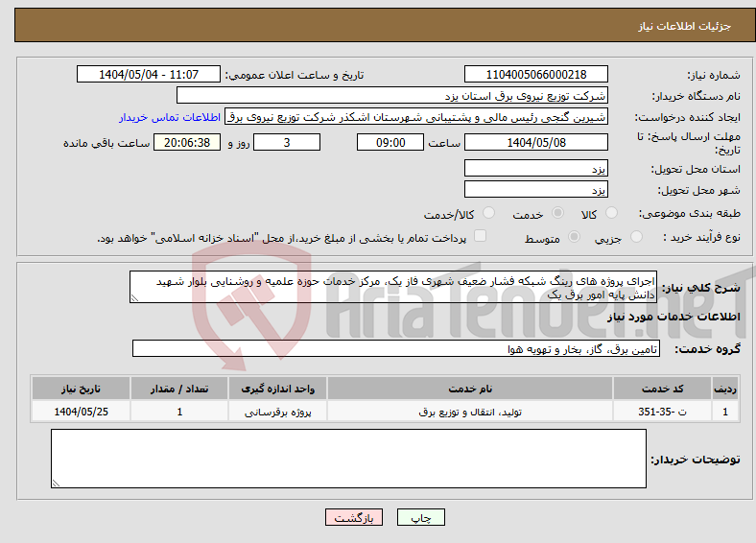Screen dimensions: 756x543
Task: Click the date cell 1404/05/25
Action: pos(81,412)
